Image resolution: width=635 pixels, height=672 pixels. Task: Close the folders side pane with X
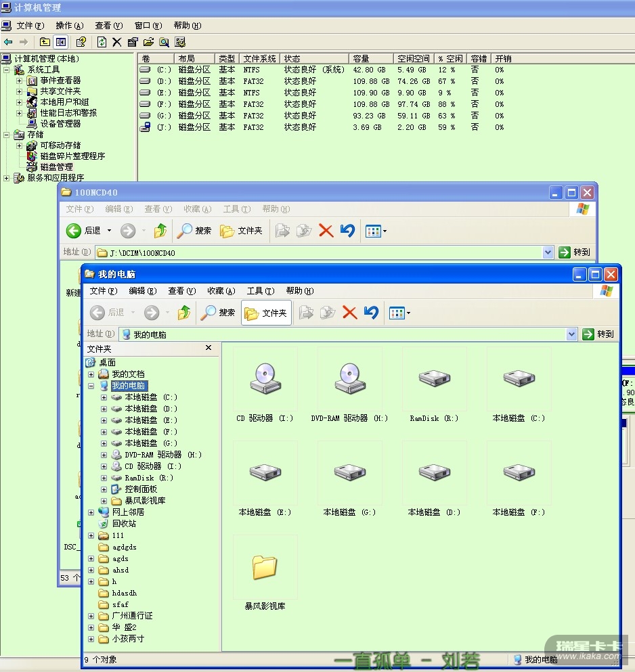(209, 348)
